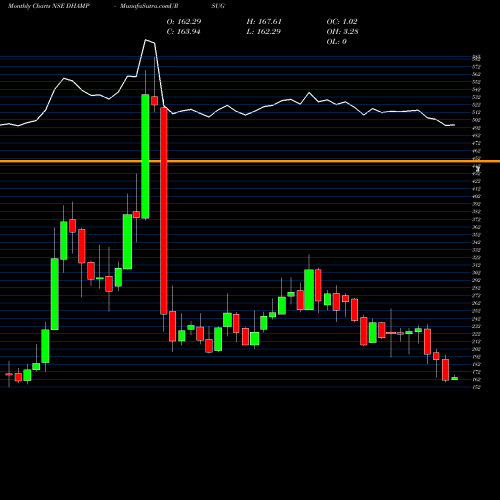Click the 372 price axis label
This screenshot has height=500, width=500.
pyautogui.click(x=476, y=219)
